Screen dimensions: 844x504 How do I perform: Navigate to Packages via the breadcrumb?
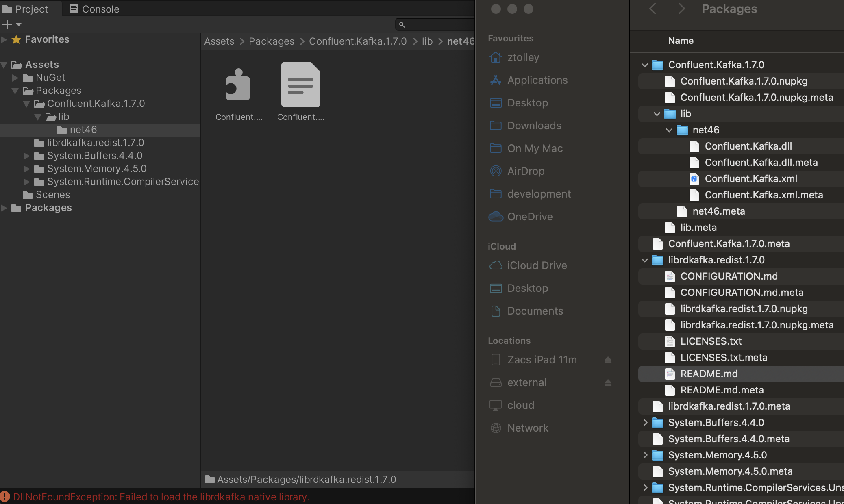(271, 41)
